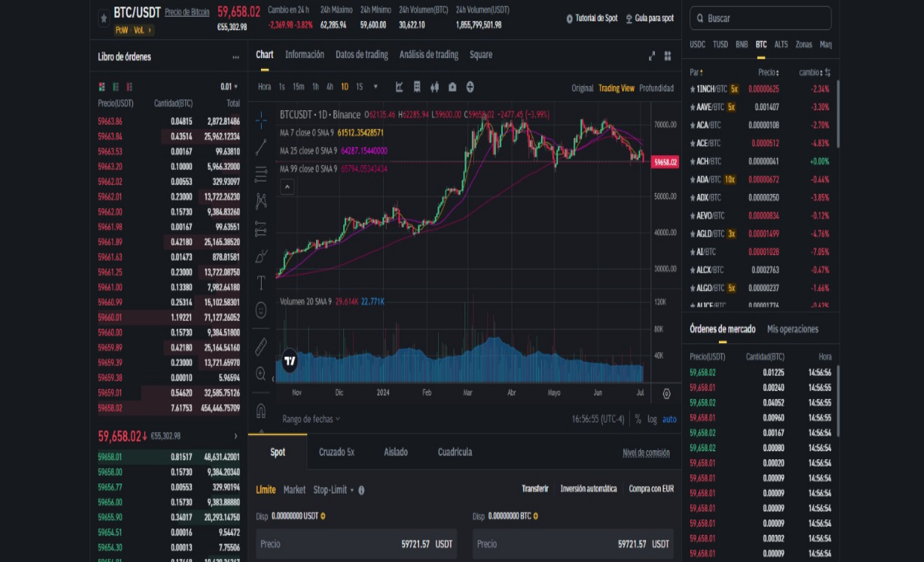Image resolution: width=924 pixels, height=562 pixels.
Task: Toggle logarithmic scale on the chart
Action: [x=652, y=419]
